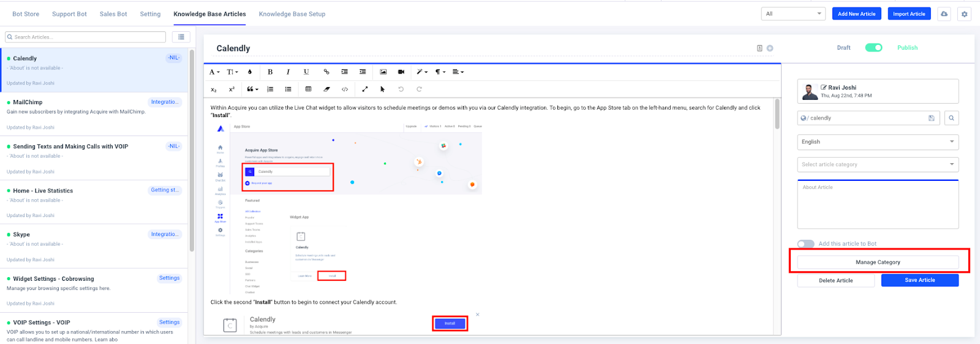Open the font family dropdown
This screenshot has height=344, width=980.
click(x=214, y=72)
